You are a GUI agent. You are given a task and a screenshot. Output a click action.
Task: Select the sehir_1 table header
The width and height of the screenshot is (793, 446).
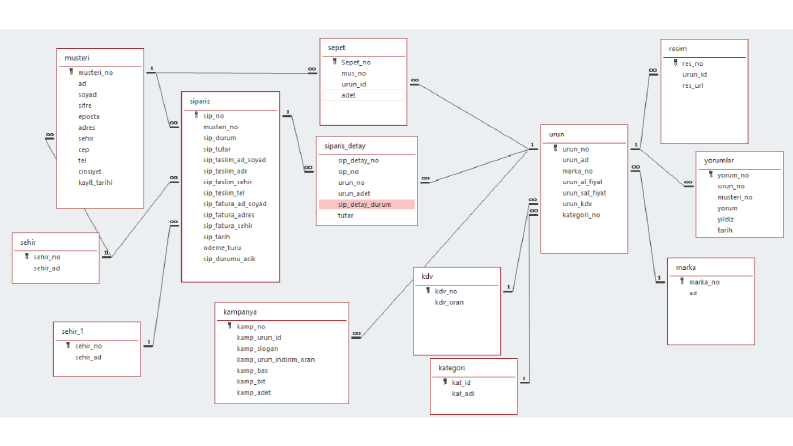pos(73,331)
